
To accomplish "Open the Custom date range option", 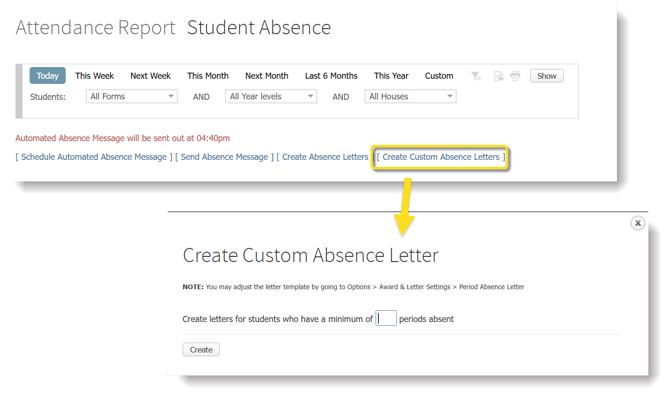I will 439,76.
